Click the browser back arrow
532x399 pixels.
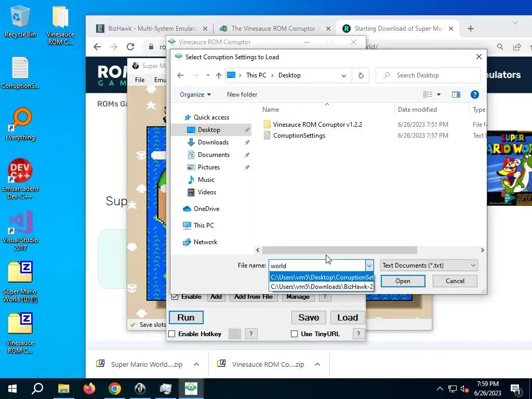coord(97,47)
